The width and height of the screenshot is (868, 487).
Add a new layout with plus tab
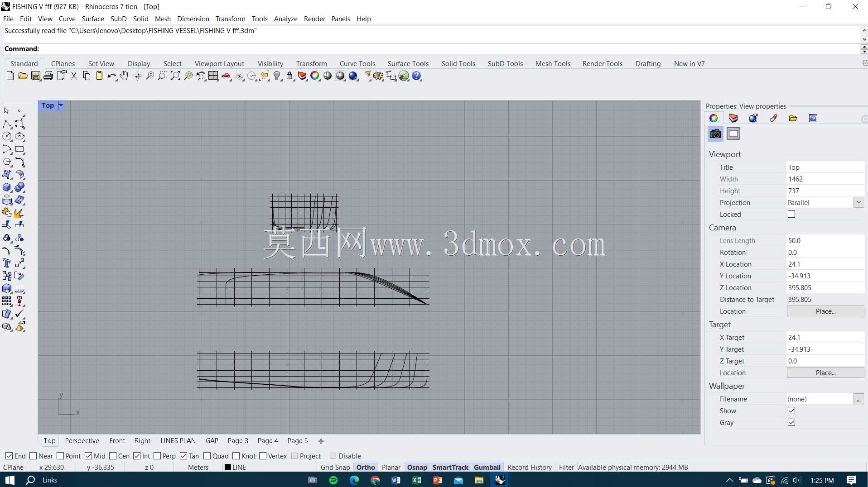pyautogui.click(x=321, y=441)
